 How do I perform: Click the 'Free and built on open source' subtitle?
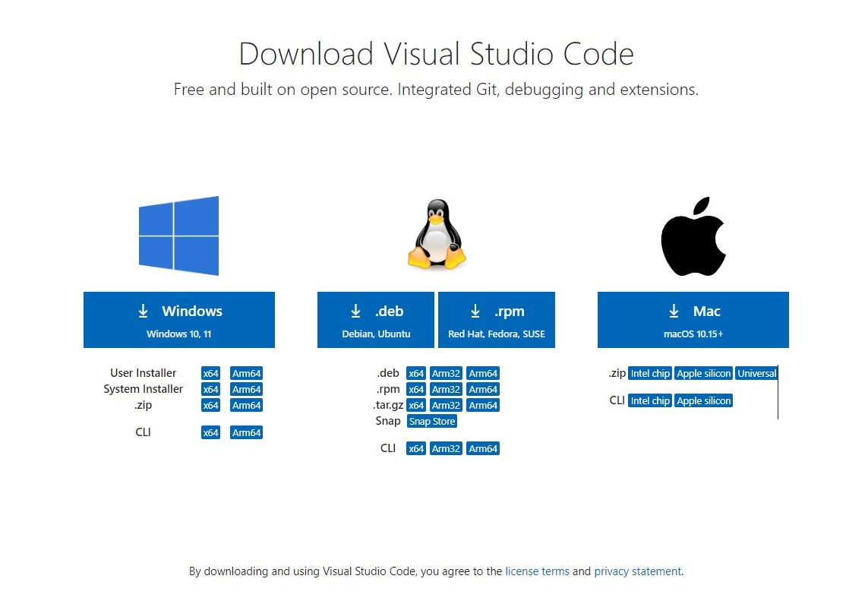tap(436, 89)
